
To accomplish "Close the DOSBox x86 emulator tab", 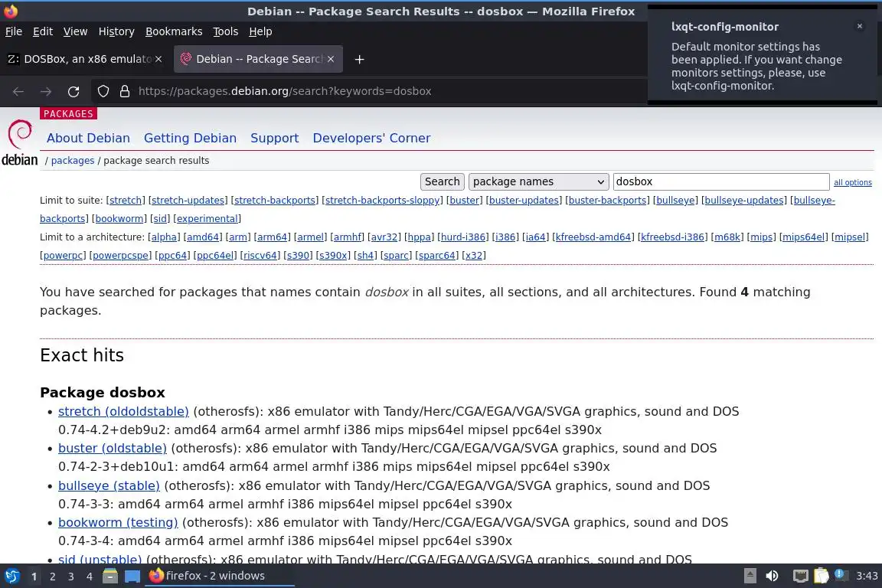I will [158, 59].
